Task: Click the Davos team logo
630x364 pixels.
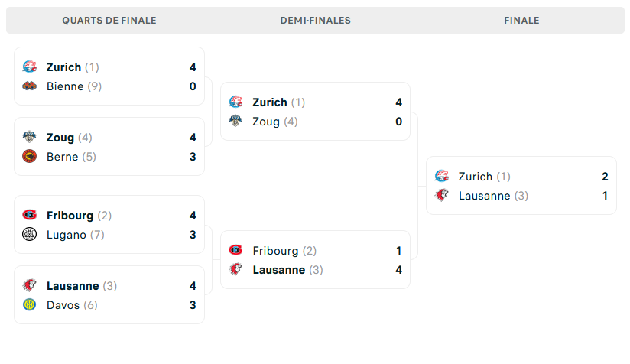Action: coord(30,305)
